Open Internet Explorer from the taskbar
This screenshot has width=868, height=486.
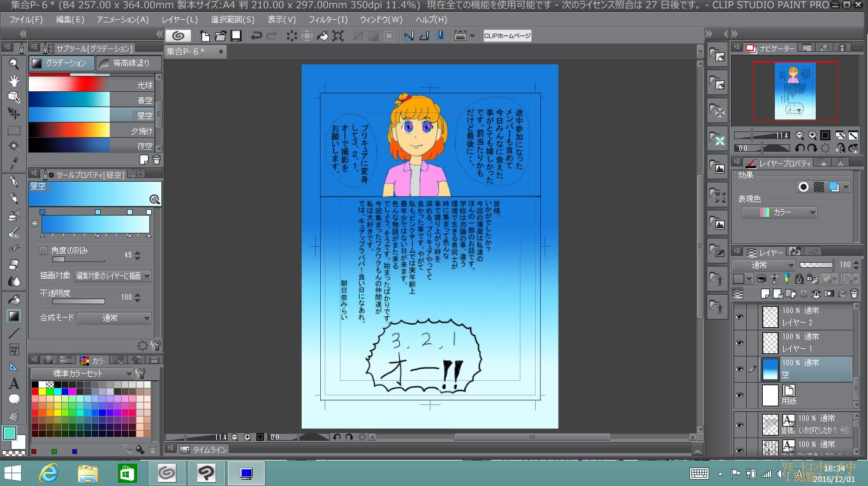tap(49, 473)
